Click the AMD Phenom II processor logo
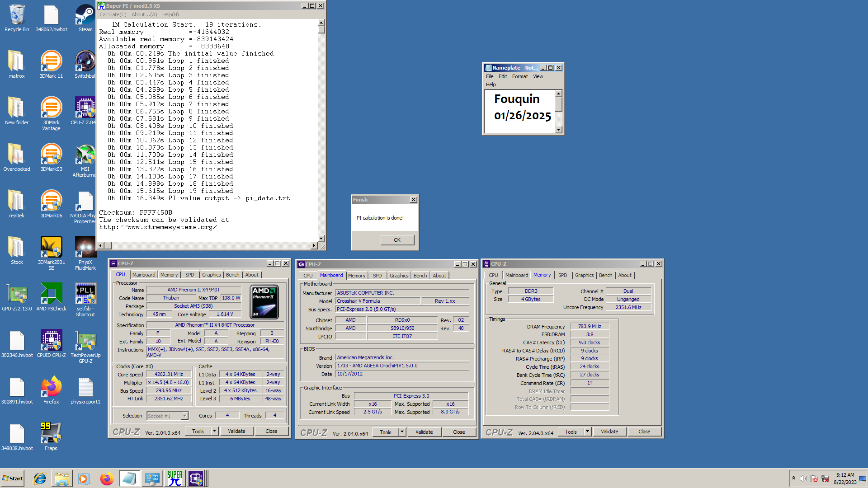This screenshot has width=868, height=488. pos(264,302)
